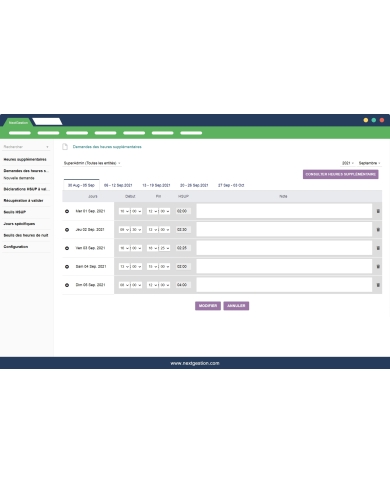Select the 13 - 19 Sep.2021 week tab
This screenshot has height=484, width=390.
[x=156, y=185]
